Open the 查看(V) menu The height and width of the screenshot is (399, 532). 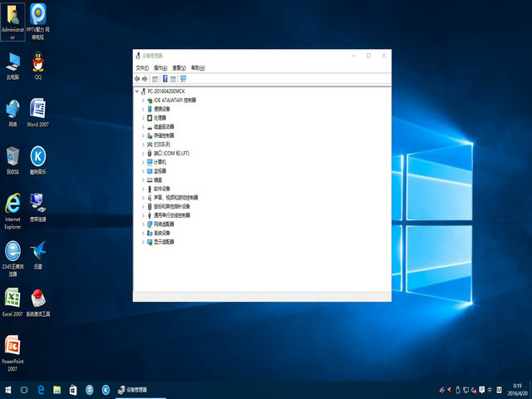[x=179, y=68]
